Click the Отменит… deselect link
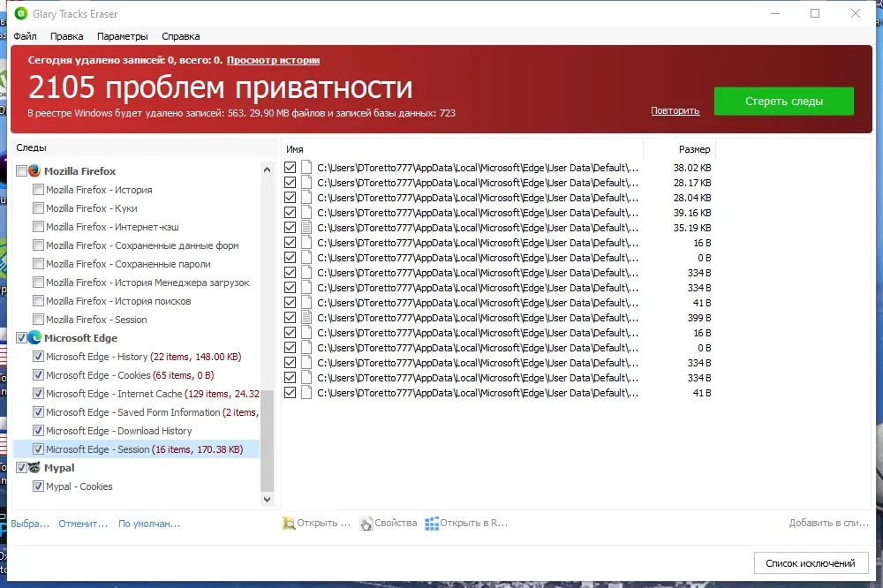This screenshot has height=588, width=883. point(83,524)
